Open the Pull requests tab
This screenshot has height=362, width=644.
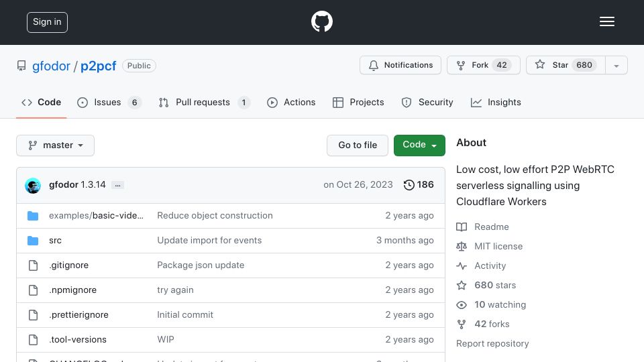coord(204,102)
